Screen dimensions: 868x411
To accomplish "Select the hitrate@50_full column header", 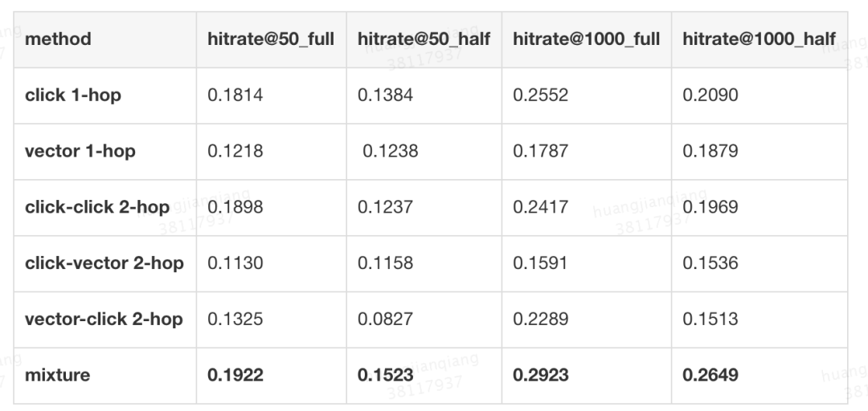I will coord(271,39).
